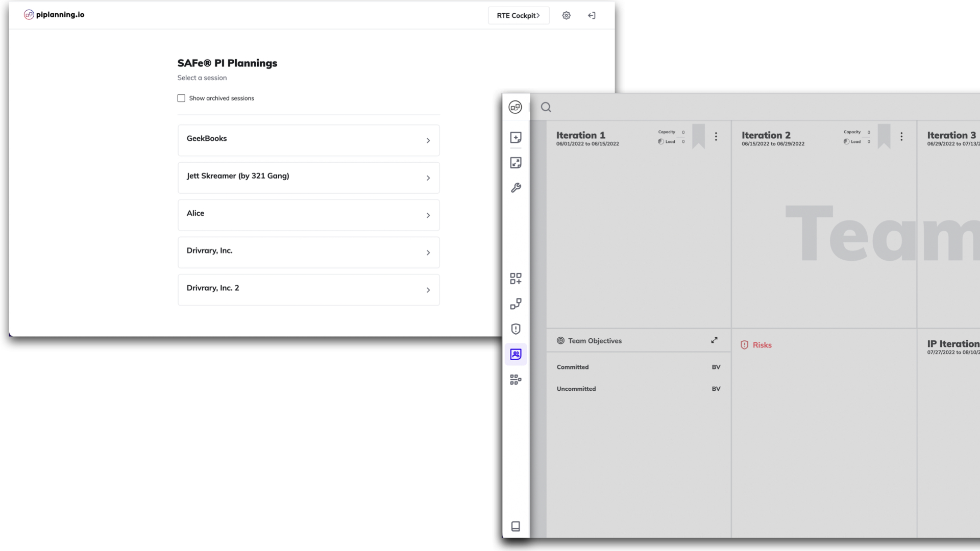Expand Team Objectives panel with arrows icon

click(x=714, y=340)
